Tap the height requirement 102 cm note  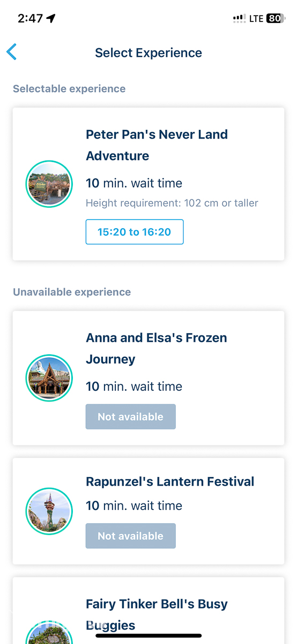pyautogui.click(x=172, y=203)
